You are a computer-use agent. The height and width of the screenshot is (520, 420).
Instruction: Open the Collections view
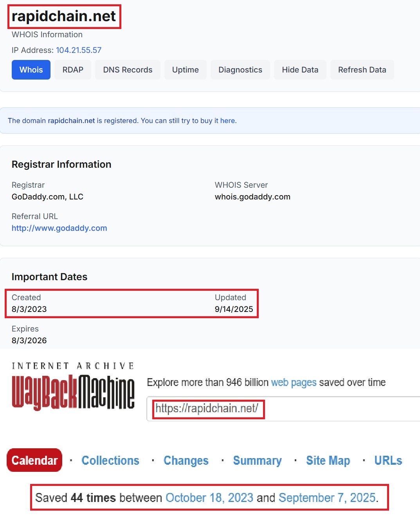click(110, 460)
